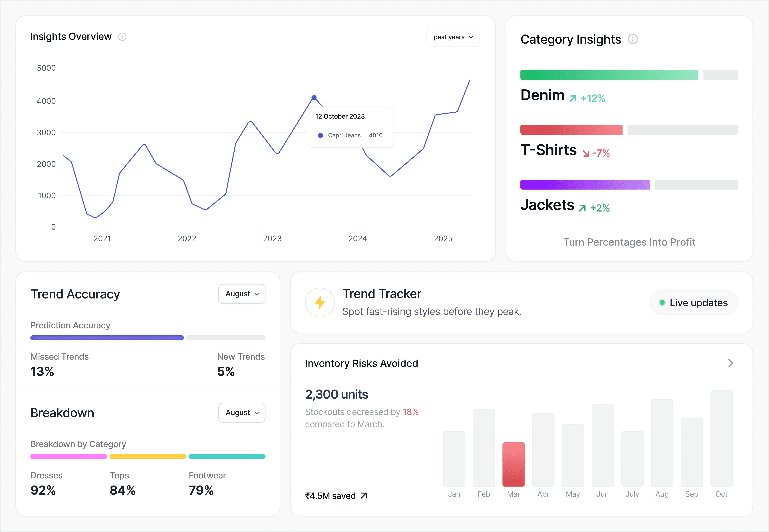Click the pink Dresses breakdown segment
Viewport: 769px width, 532px height.
click(x=69, y=456)
